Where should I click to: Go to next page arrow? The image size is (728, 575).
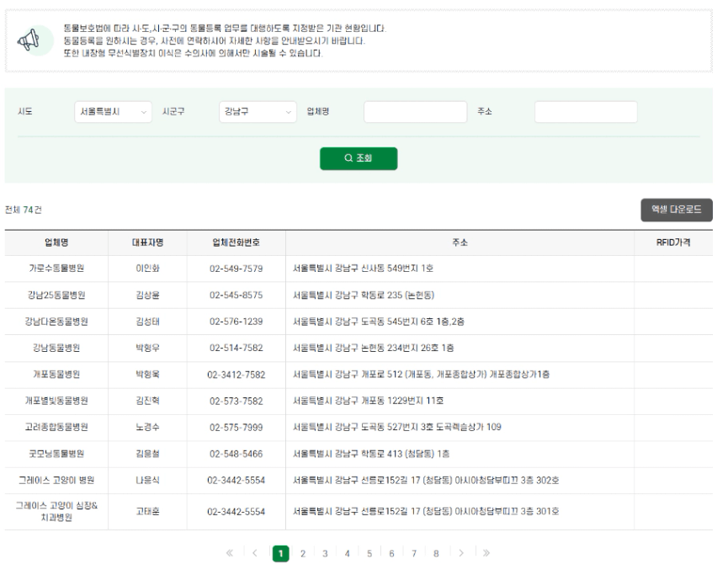click(x=462, y=553)
